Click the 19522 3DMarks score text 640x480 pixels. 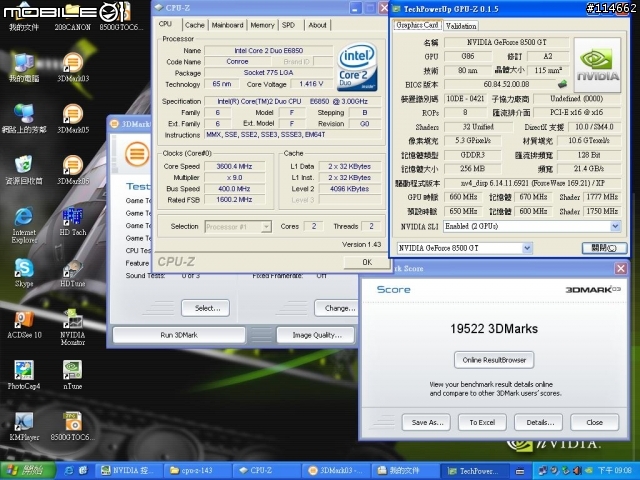pos(494,329)
